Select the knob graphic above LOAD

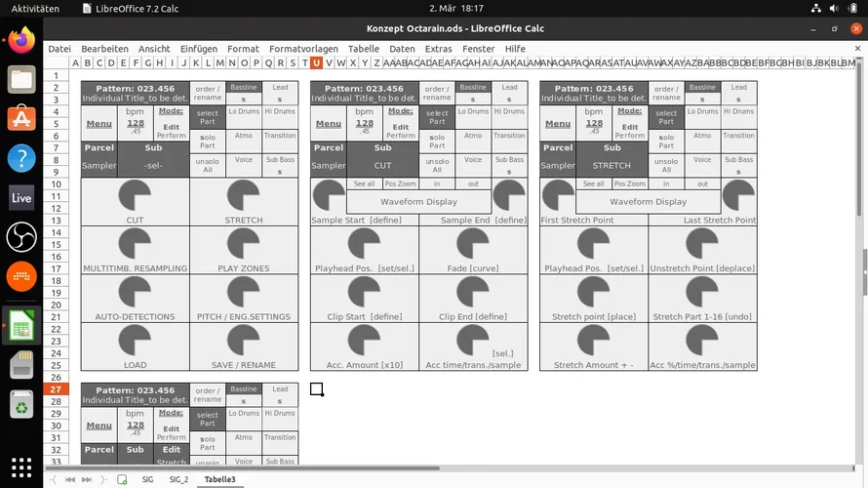pos(135,340)
